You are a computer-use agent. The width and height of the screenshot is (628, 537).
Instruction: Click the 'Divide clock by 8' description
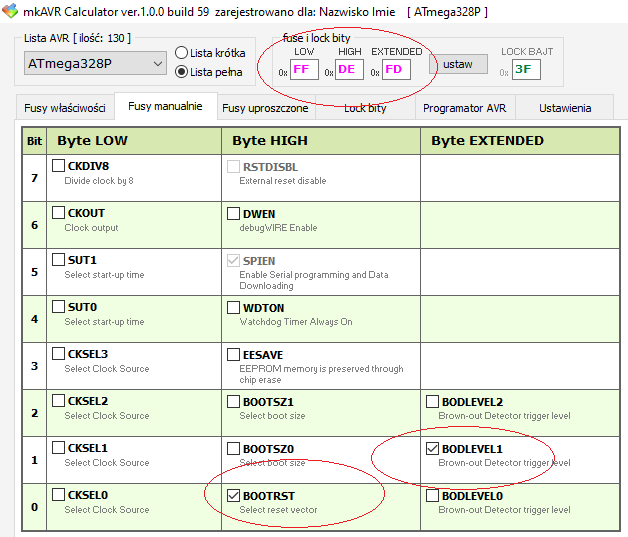click(x=99, y=181)
